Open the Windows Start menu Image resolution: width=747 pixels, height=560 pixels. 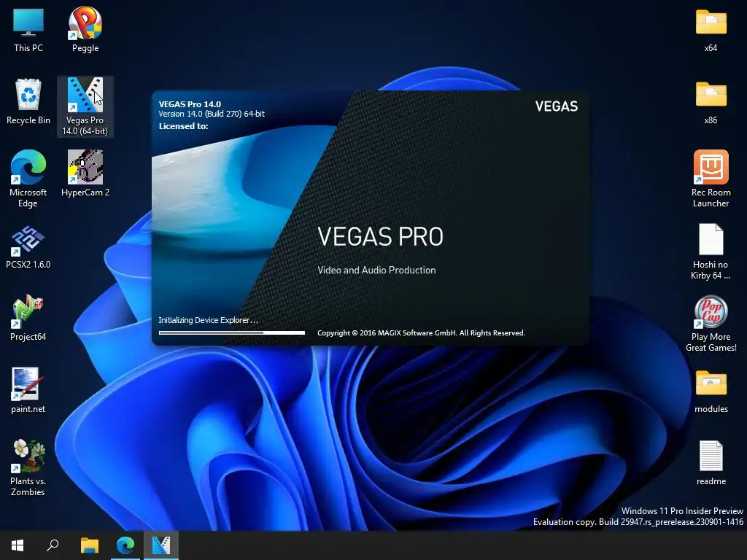point(18,545)
